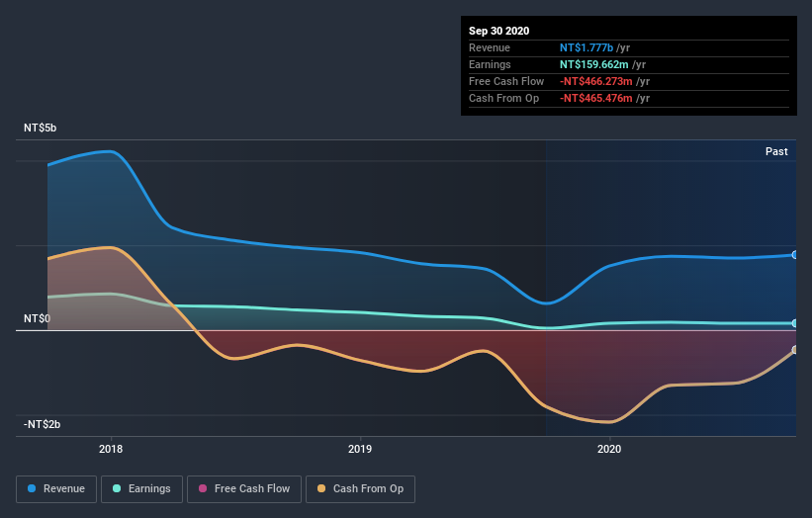Toggle the Earnings legend button

click(x=141, y=489)
